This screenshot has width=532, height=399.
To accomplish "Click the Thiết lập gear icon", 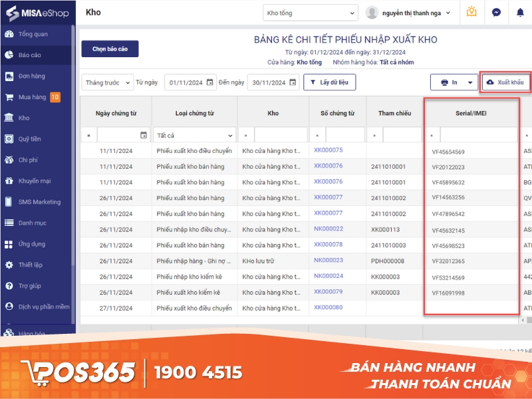I will point(9,265).
